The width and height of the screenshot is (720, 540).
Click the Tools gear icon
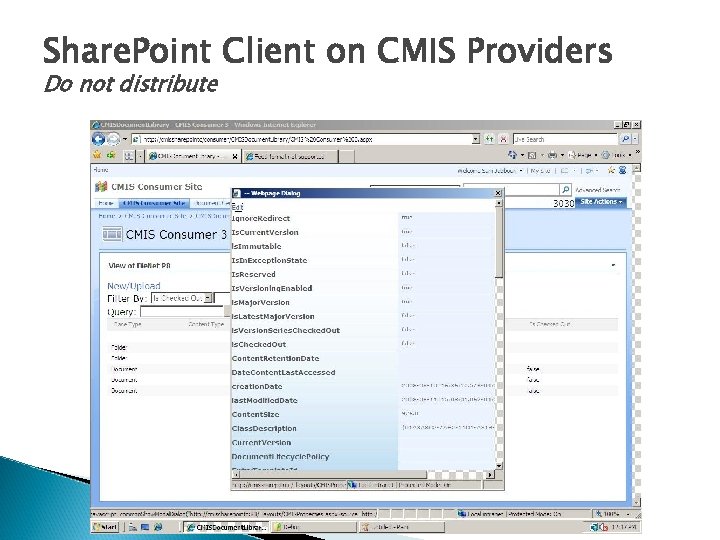(606, 155)
